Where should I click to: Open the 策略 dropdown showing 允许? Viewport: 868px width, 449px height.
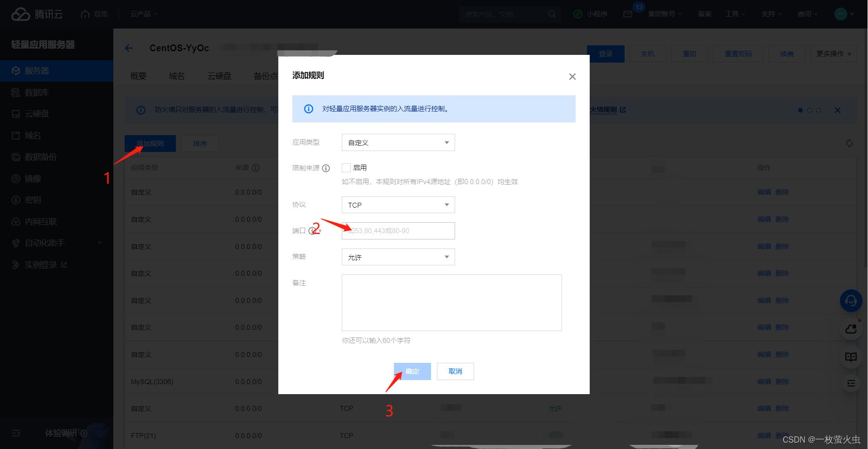(398, 257)
